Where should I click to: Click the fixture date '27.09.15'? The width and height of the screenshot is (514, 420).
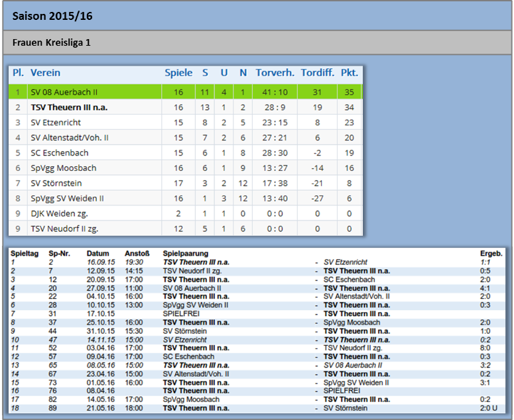[101, 288]
